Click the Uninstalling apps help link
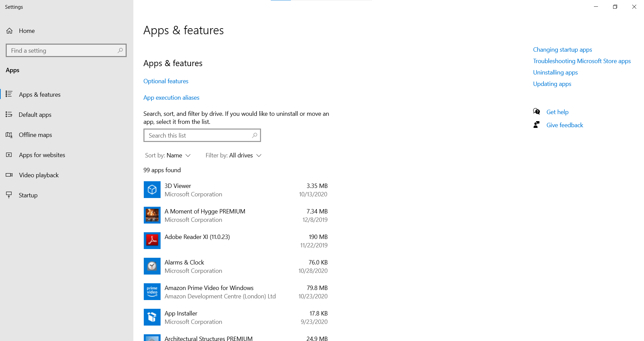644x341 pixels. pos(555,72)
